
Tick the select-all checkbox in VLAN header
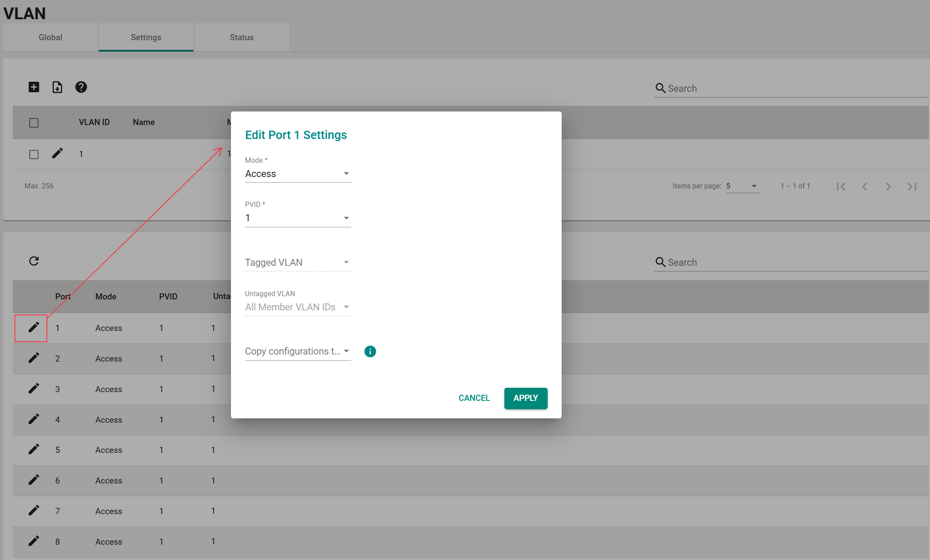(x=34, y=123)
